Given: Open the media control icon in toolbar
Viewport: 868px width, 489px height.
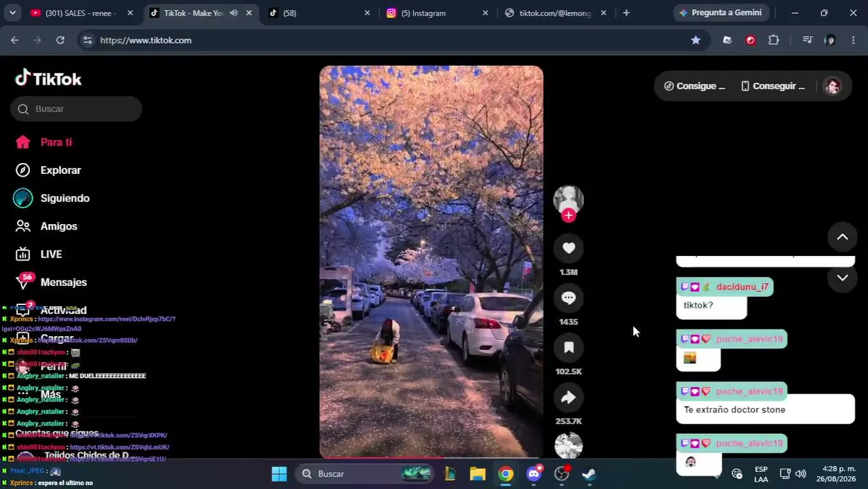Looking at the screenshot, I should coord(808,40).
